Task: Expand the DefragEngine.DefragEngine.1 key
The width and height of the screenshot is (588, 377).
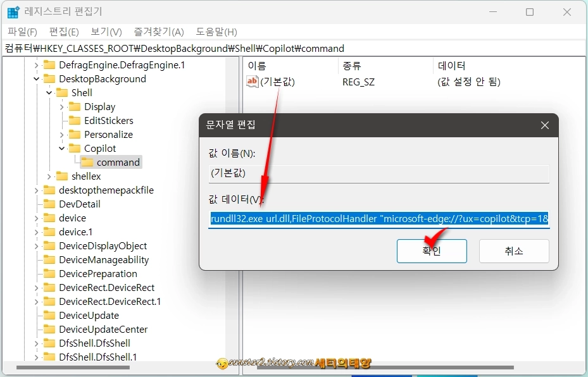Action: 36,65
